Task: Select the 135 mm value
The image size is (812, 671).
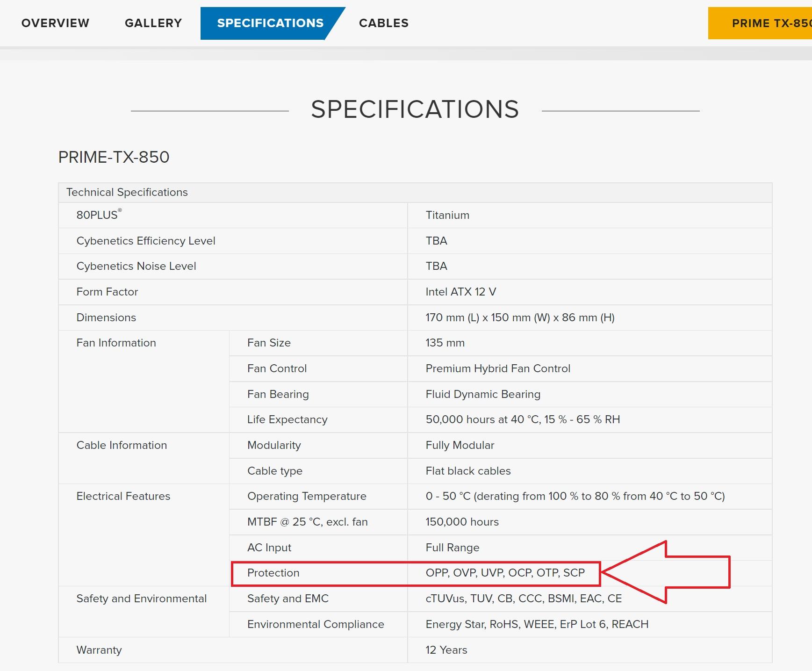Action: pyautogui.click(x=445, y=343)
